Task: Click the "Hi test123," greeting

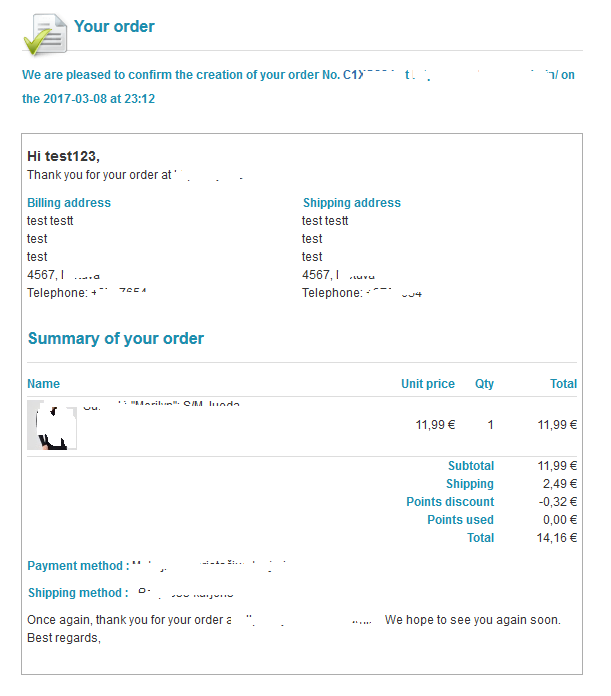Action: [63, 156]
